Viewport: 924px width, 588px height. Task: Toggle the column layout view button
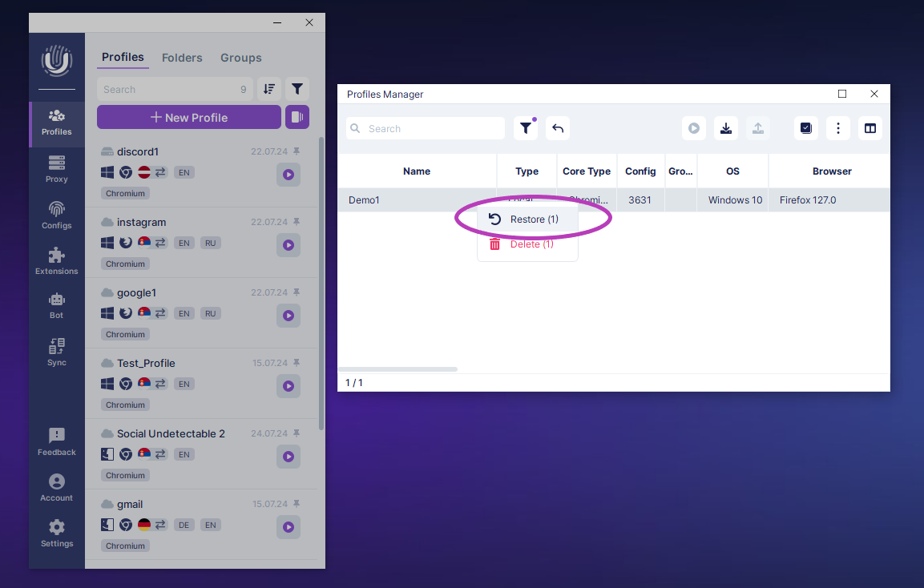[x=870, y=128]
